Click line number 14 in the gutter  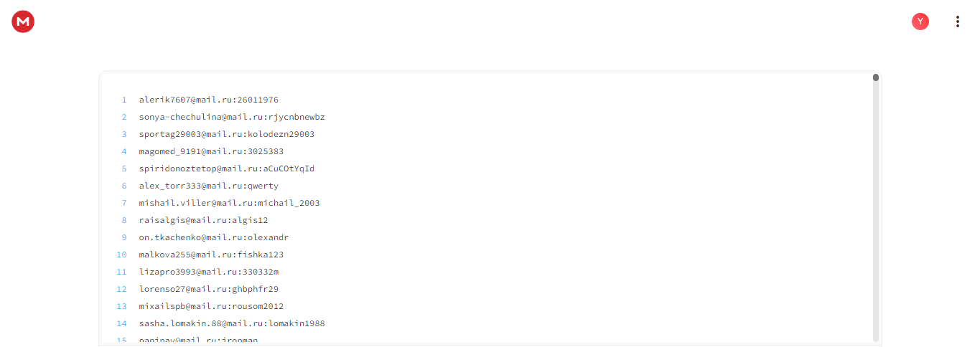click(122, 323)
